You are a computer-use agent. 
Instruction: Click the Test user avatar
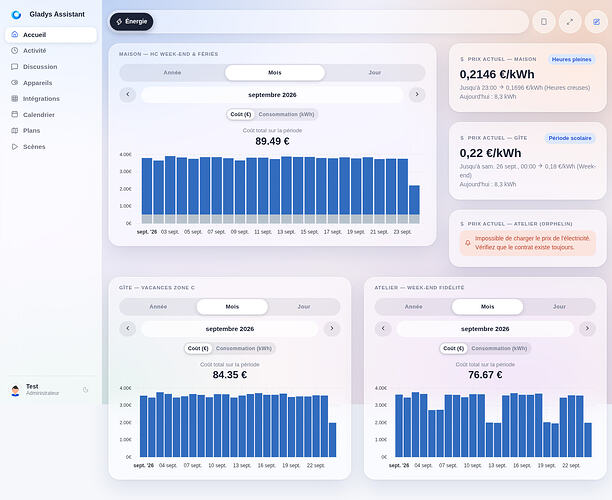[16, 390]
